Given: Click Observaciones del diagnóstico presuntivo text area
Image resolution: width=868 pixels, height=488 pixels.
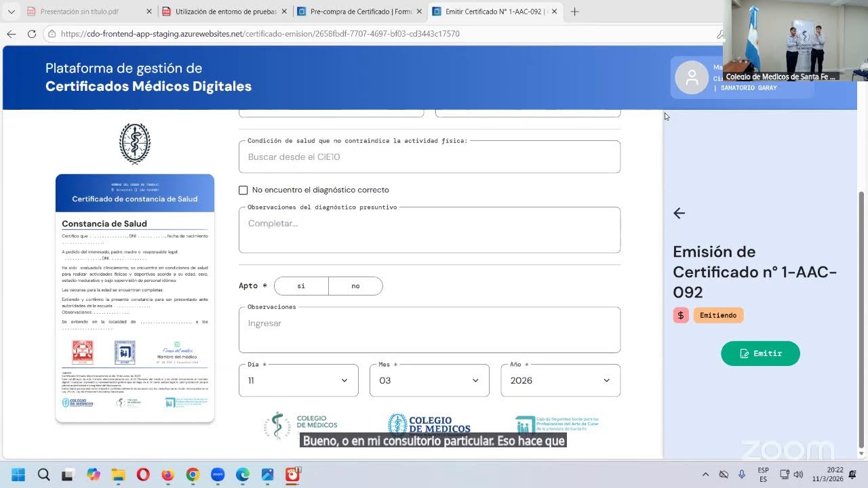Looking at the screenshot, I should tap(429, 230).
